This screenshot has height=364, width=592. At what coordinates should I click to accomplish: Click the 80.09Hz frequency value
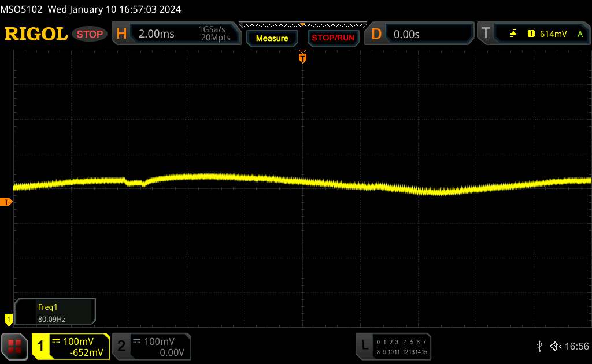coord(51,319)
